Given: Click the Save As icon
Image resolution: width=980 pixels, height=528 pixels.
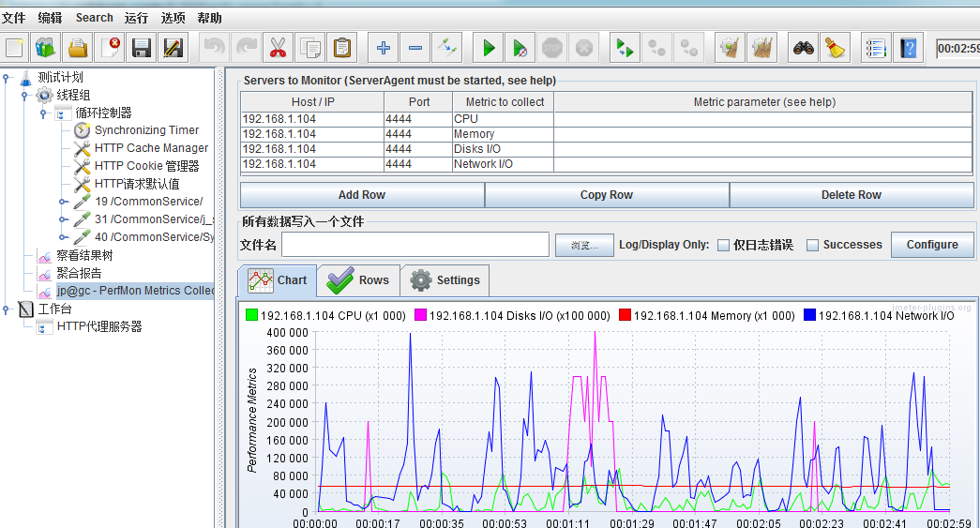Looking at the screenshot, I should [x=173, y=48].
